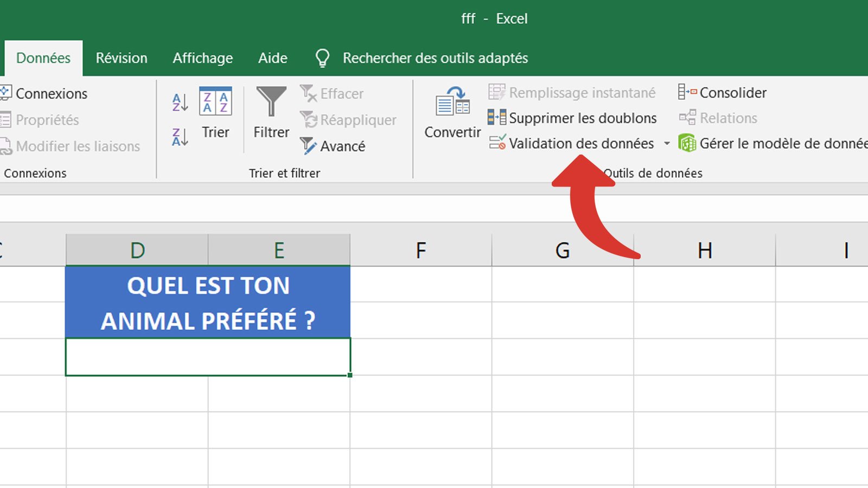The image size is (868, 488).
Task: Open Avancé filter options
Action: pos(333,146)
